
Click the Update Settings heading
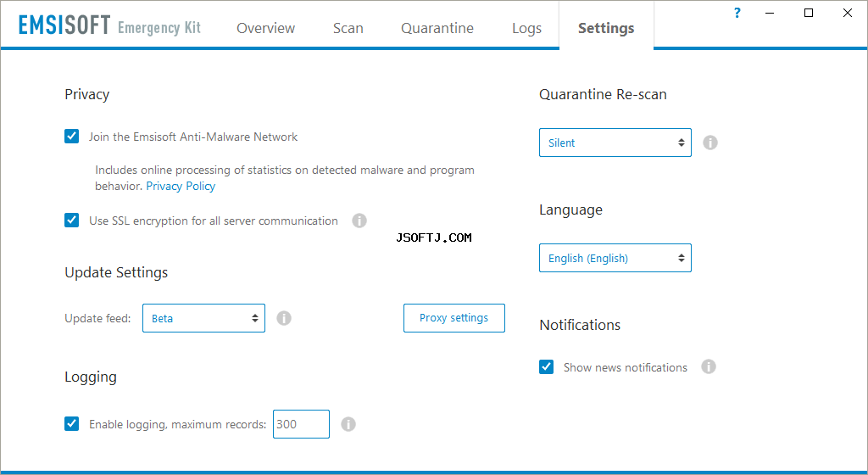click(116, 272)
